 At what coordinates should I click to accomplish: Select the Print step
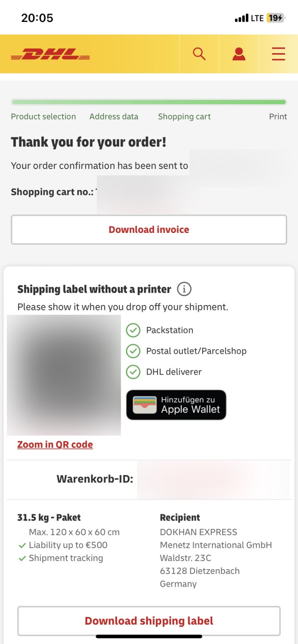pyautogui.click(x=278, y=116)
